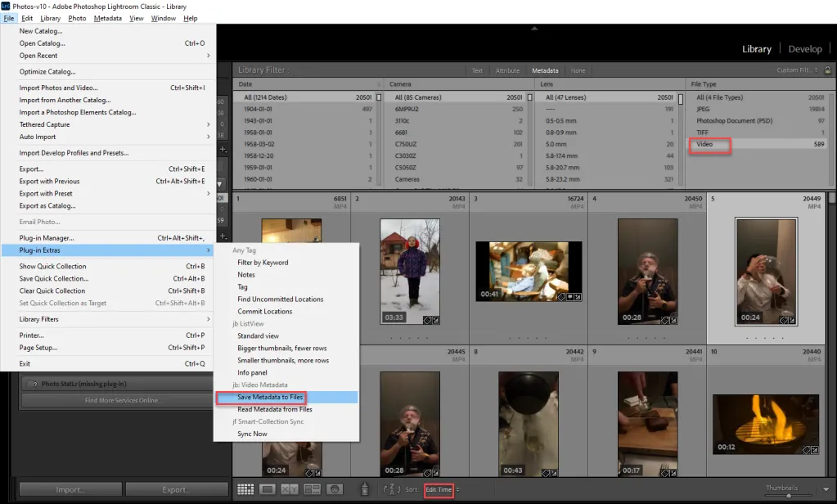
Task: Switch to Grid view icon
Action: tap(245, 489)
